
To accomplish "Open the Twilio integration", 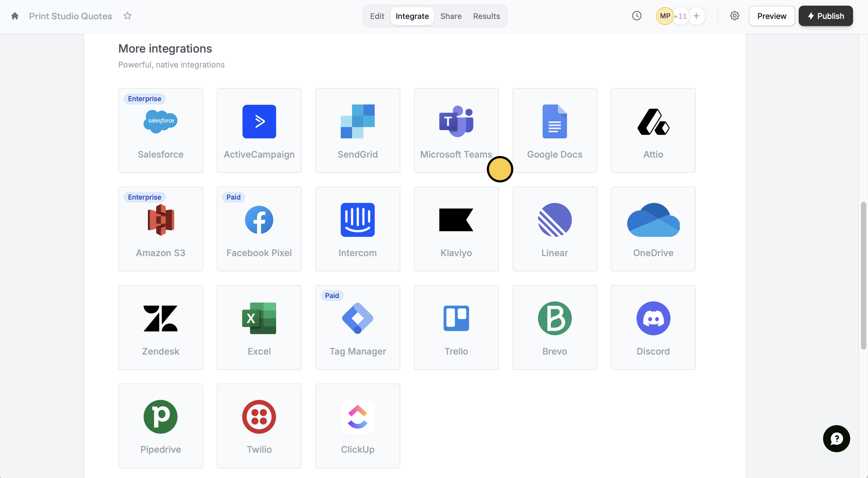I will tap(259, 425).
